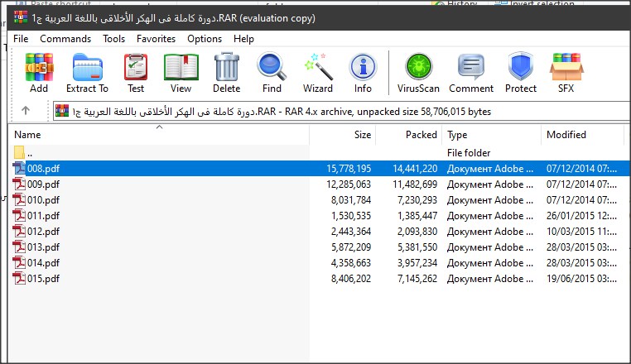Click the 'File folder' type cell
The height and width of the screenshot is (364, 631).
(x=469, y=153)
